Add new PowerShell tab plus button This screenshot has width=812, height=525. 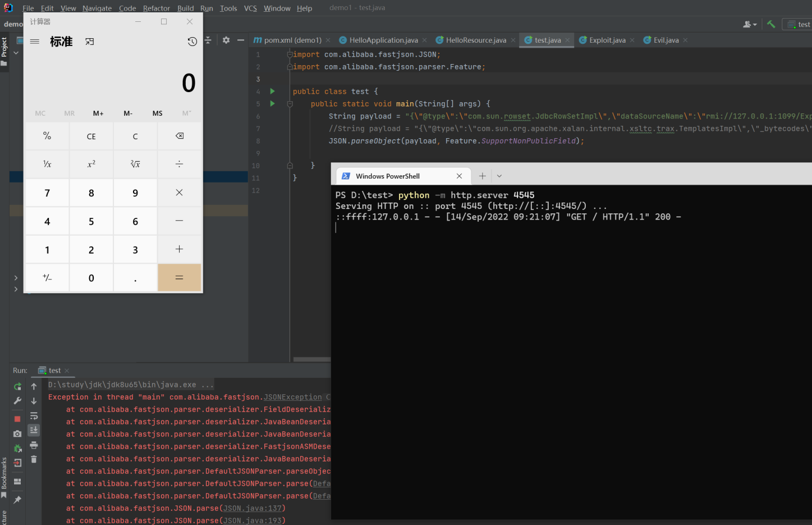coord(482,176)
